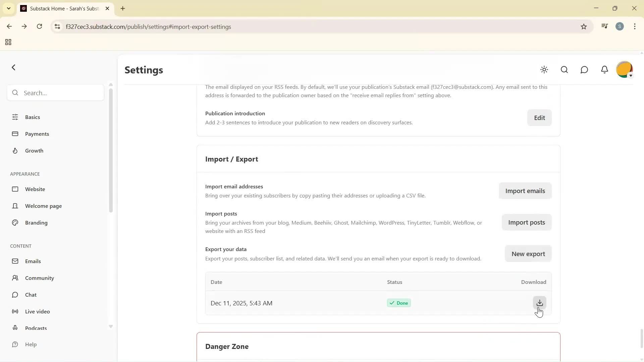Open the account avatar dropdown
644x362 pixels.
coord(625,70)
